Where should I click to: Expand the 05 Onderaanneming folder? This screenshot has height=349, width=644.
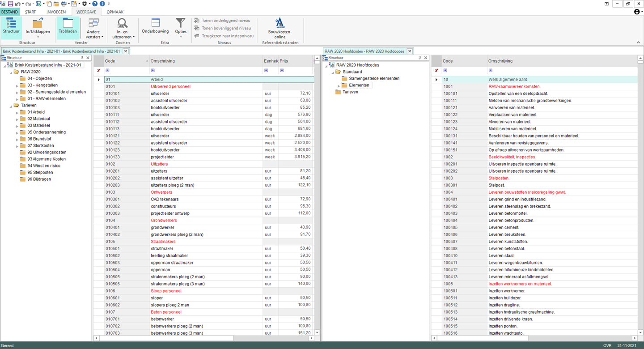tap(17, 132)
